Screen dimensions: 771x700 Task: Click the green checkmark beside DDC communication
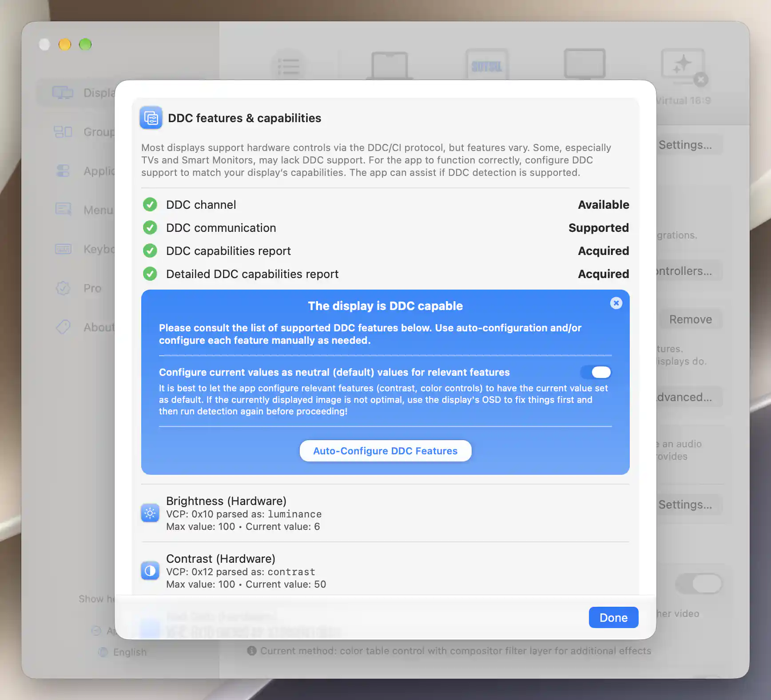pos(150,228)
